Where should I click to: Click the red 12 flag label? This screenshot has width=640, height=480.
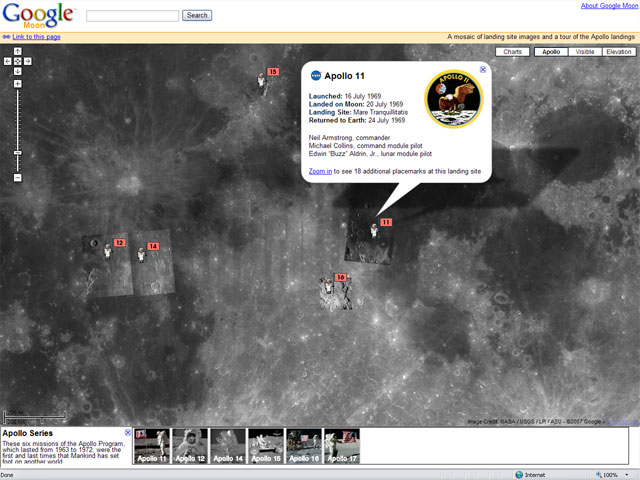119,243
